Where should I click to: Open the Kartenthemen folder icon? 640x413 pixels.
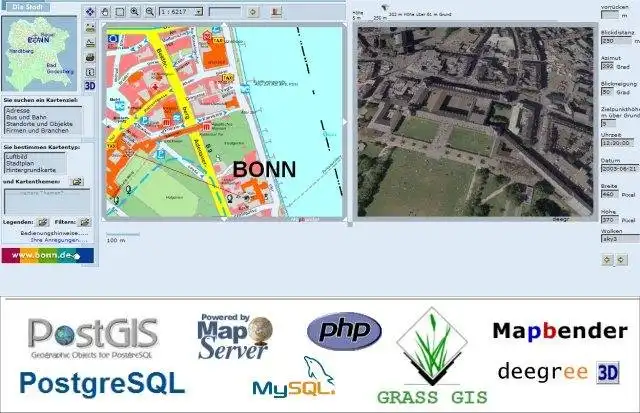(76, 182)
